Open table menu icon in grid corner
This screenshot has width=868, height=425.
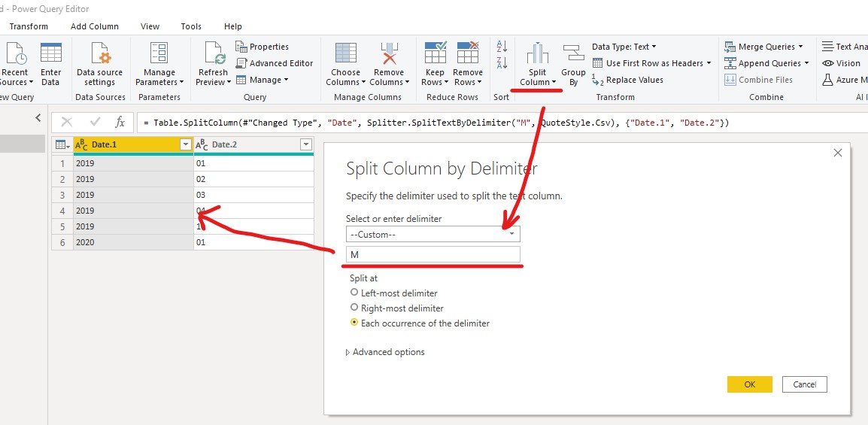(62, 145)
